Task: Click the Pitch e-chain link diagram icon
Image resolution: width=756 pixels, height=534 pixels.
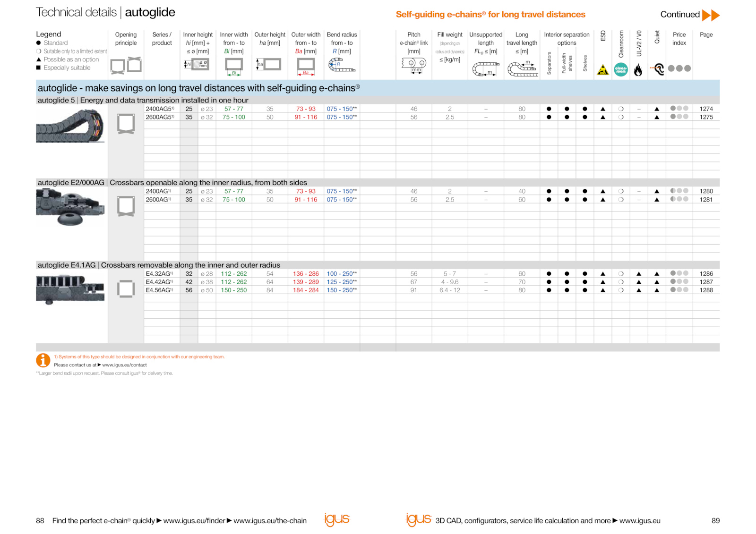Action: (414, 65)
